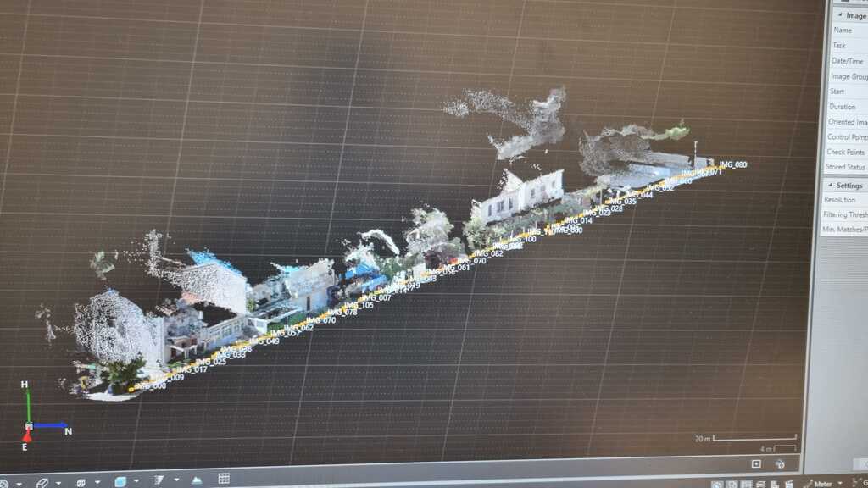Click the Stored Status property row
This screenshot has width=868, height=488.
pos(846,167)
